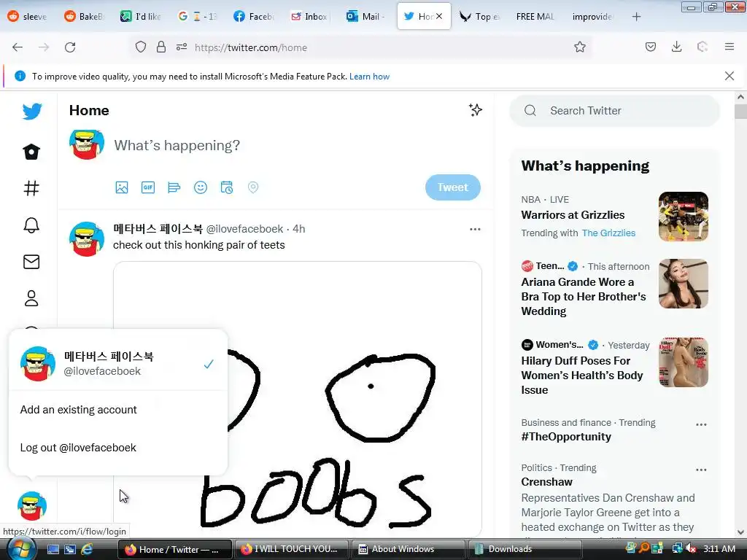The height and width of the screenshot is (560, 747).
Task: Click the Hilary Duff magazine thumbnail
Action: click(x=683, y=362)
